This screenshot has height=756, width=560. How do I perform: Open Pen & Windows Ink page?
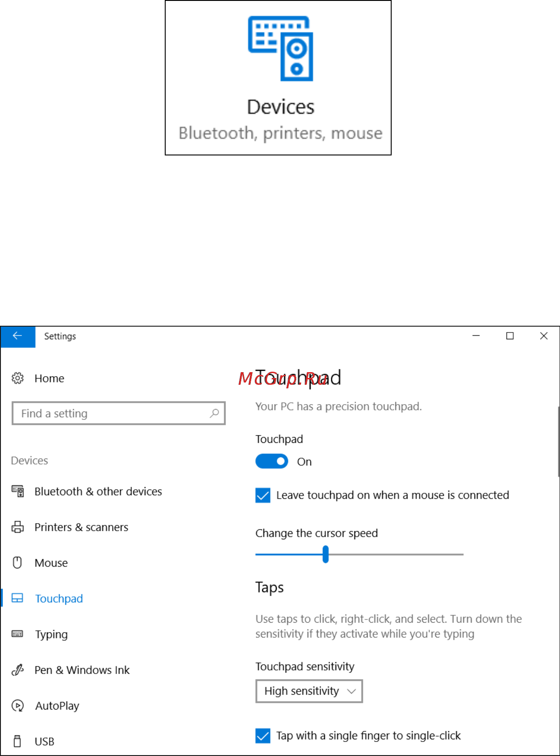tap(82, 670)
